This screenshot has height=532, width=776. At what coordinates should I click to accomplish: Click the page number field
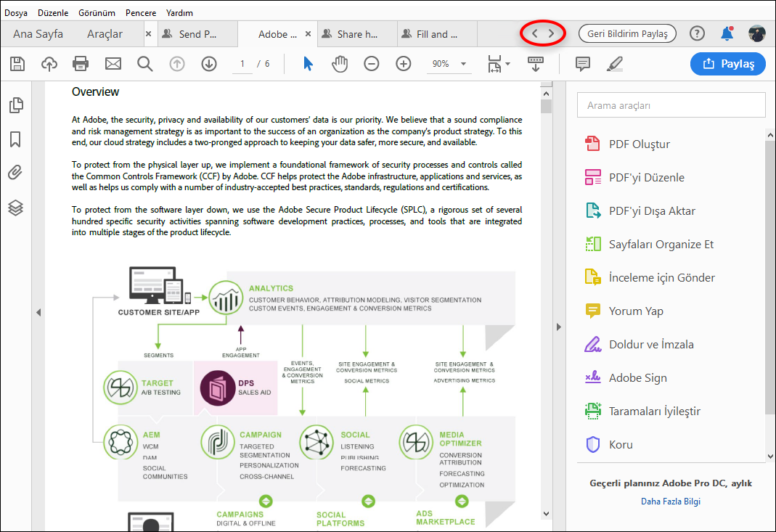tap(242, 64)
